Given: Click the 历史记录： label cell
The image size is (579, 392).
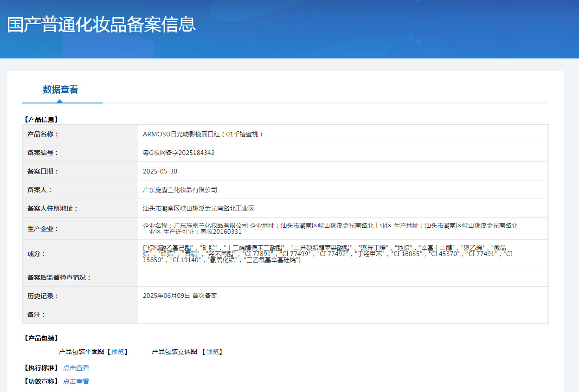Looking at the screenshot, I should click(80, 296).
